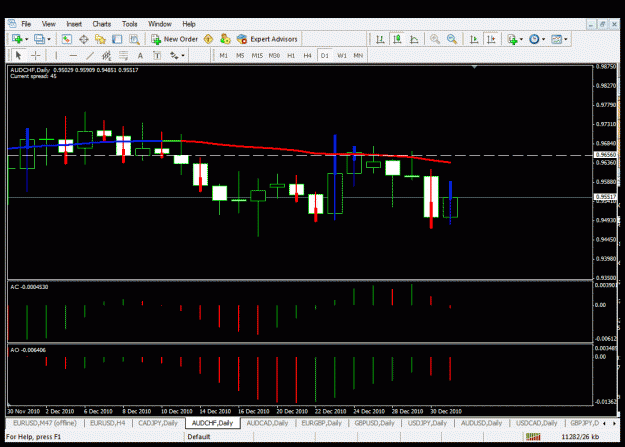Expand the New Chart dropdown arrow
The height and width of the screenshot is (447, 625).
(26, 39)
